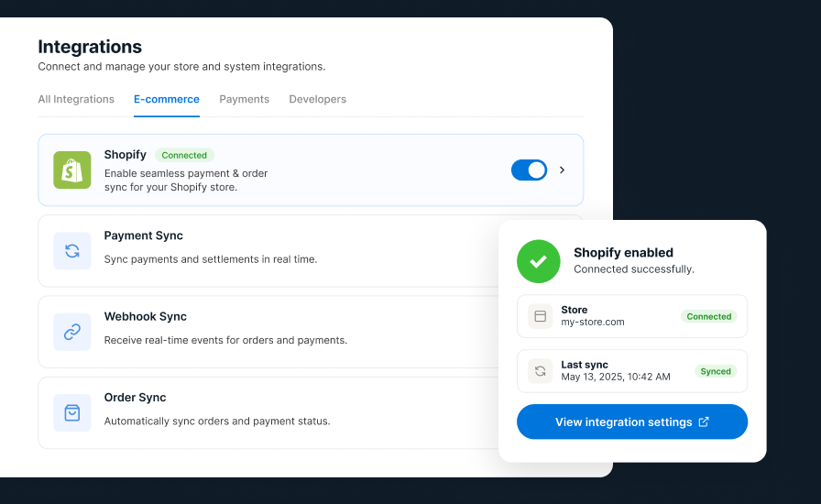Toggle off the Shopify integration switch
The image size is (821, 504).
(x=529, y=170)
